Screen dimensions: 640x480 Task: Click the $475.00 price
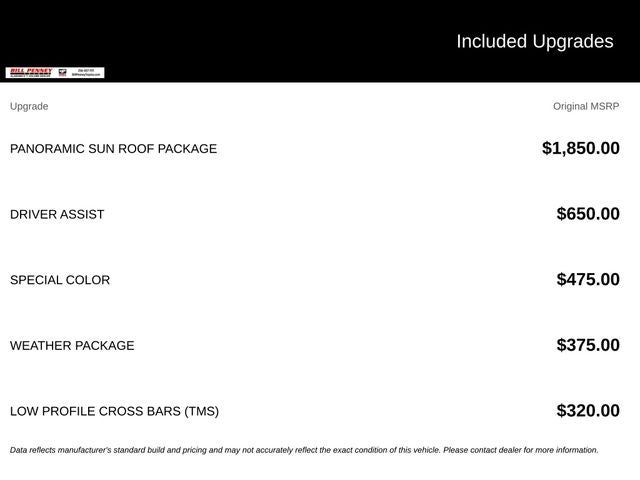[588, 279]
